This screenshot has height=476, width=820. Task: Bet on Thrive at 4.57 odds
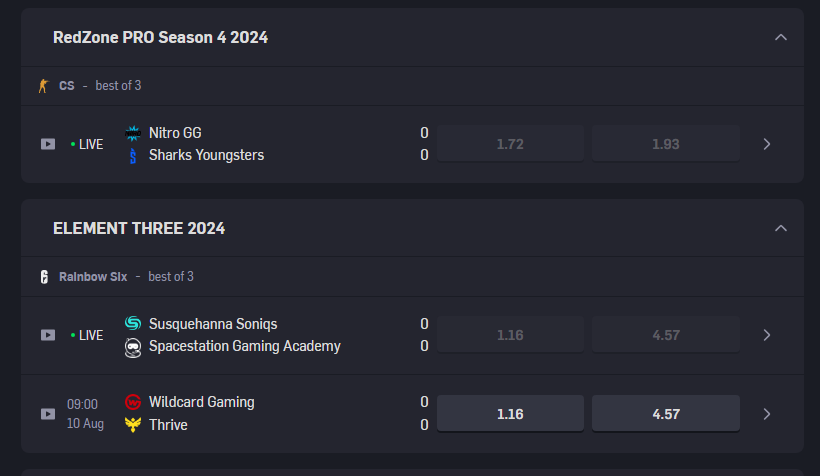click(666, 414)
